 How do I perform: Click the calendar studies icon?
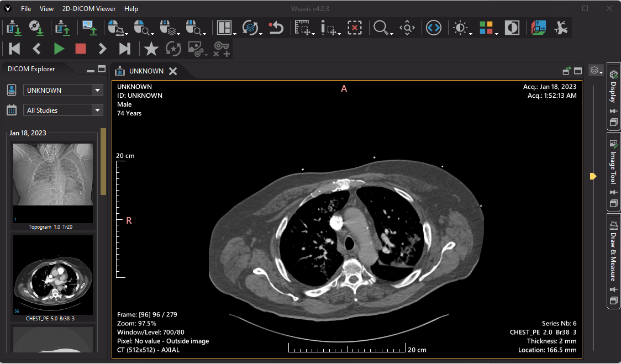pyautogui.click(x=12, y=110)
